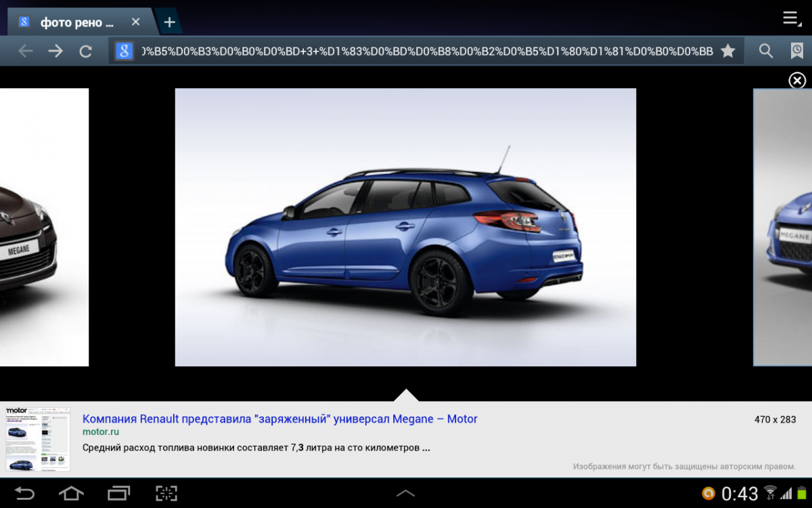Go back to the previous page
Image resolution: width=812 pixels, height=508 pixels.
tap(25, 51)
